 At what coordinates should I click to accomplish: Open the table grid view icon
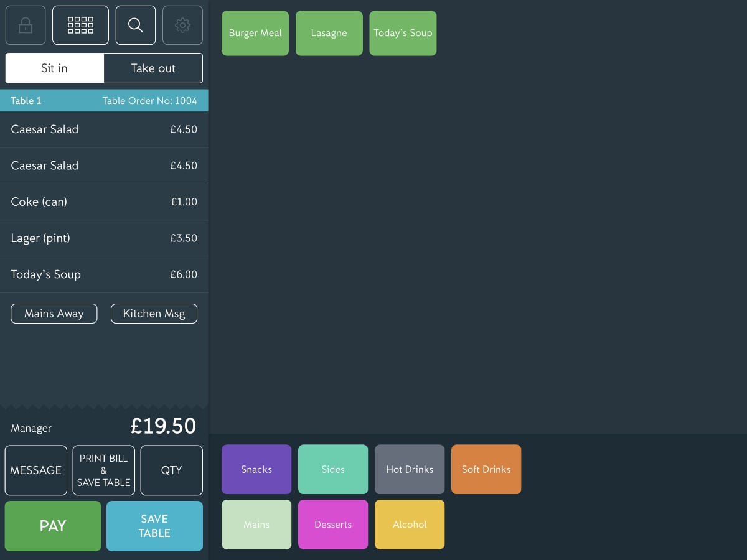click(80, 25)
